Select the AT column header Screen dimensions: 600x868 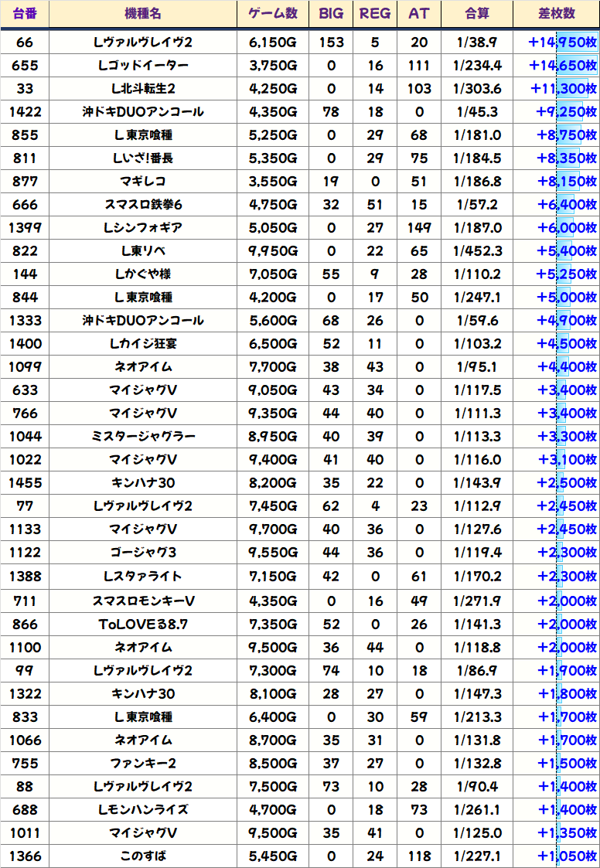(419, 14)
